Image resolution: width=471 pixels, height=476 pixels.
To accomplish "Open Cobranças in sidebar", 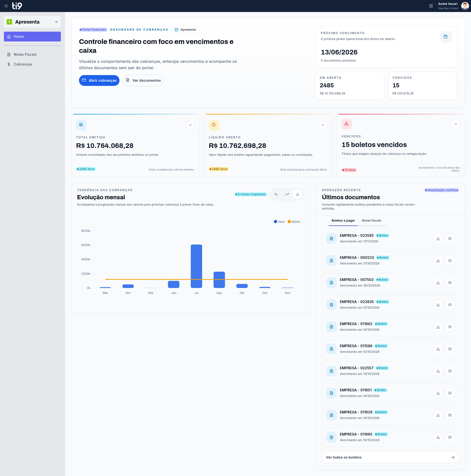I will (32, 64).
